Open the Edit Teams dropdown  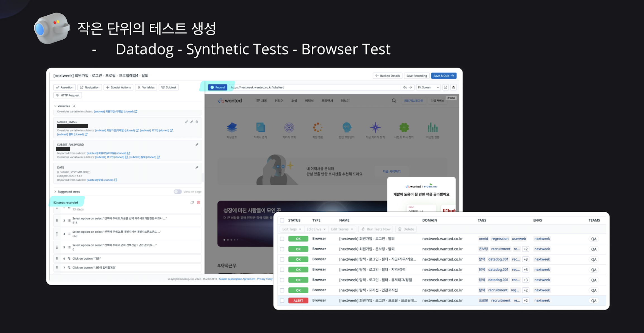[342, 229]
